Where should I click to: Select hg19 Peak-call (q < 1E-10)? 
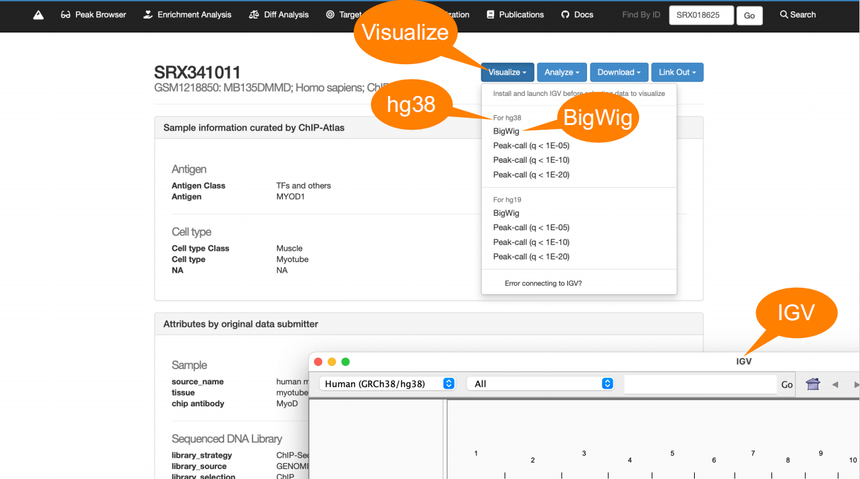tap(531, 242)
